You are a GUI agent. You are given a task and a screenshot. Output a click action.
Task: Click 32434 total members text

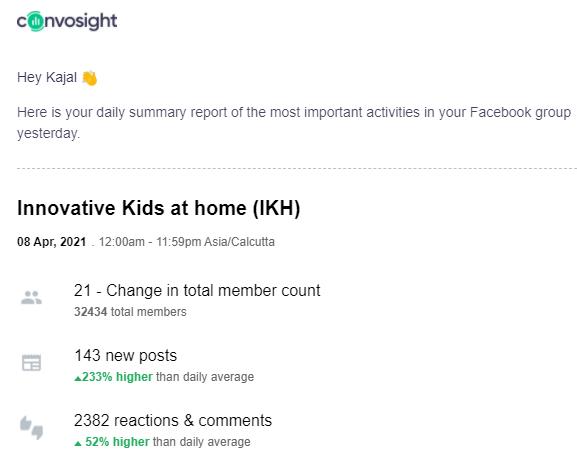130,312
